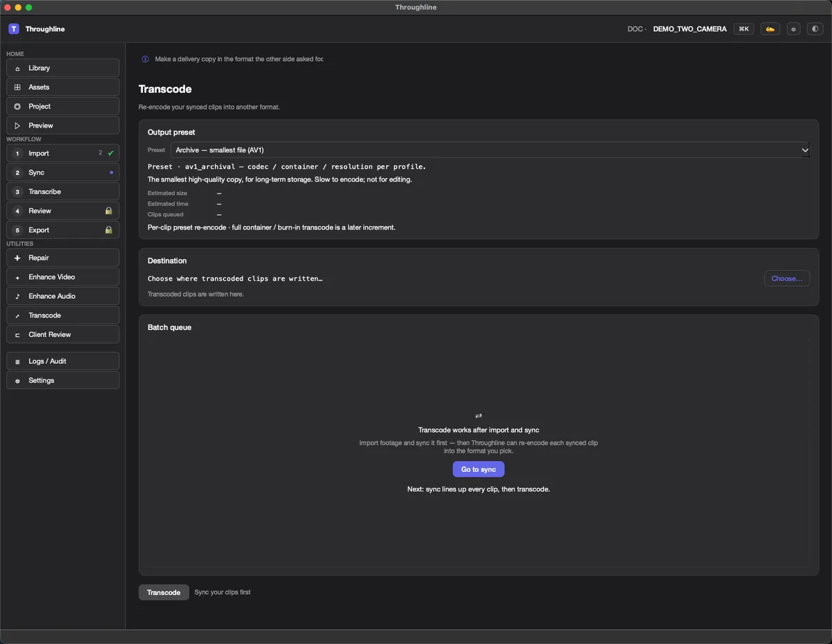Select the locked step 4 Review

click(x=63, y=211)
